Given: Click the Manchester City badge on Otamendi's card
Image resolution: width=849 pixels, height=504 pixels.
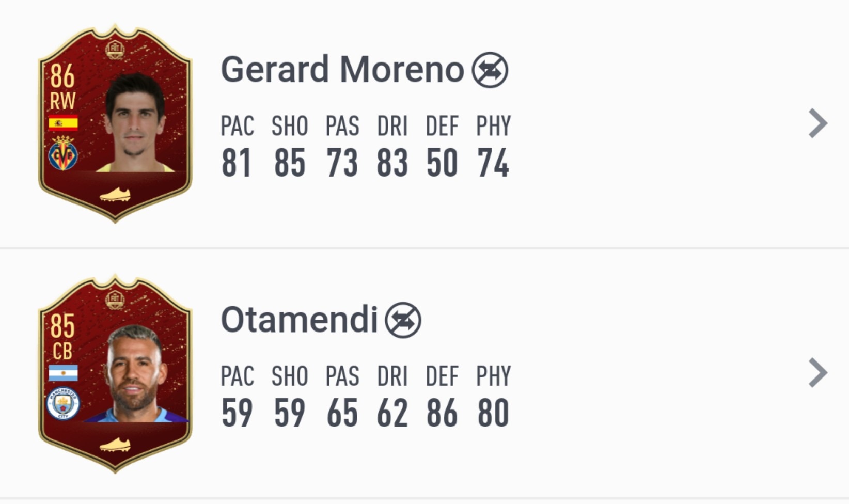Looking at the screenshot, I should pyautogui.click(x=63, y=404).
